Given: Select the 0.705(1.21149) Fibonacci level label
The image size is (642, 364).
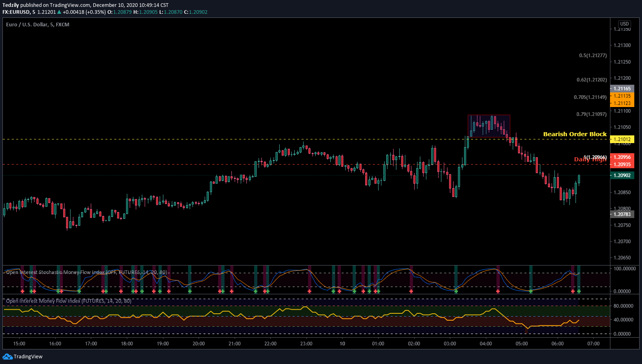Looking at the screenshot, I should [590, 97].
